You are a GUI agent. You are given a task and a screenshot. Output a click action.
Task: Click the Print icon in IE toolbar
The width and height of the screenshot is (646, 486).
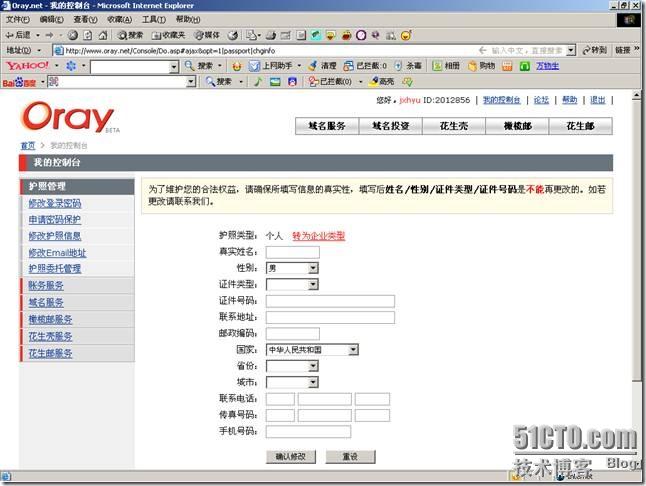(271, 35)
